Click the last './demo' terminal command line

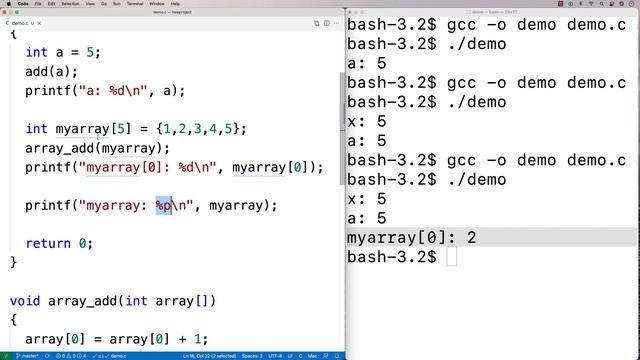(427, 180)
